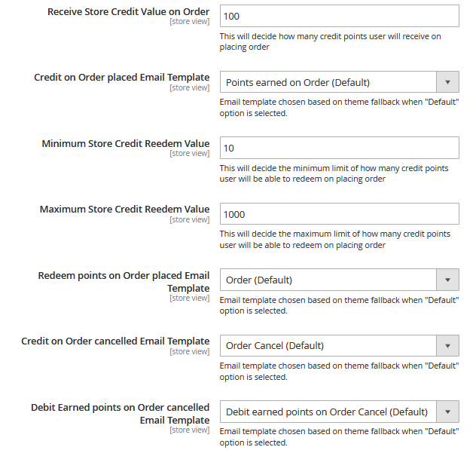
Task: Click the store view scope under Receive Store Credit
Action: [190, 22]
